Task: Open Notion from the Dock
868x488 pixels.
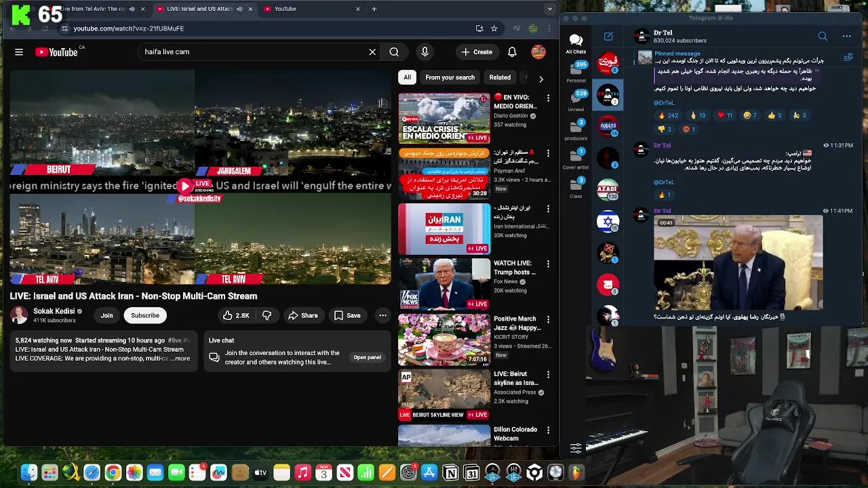Action: (450, 472)
